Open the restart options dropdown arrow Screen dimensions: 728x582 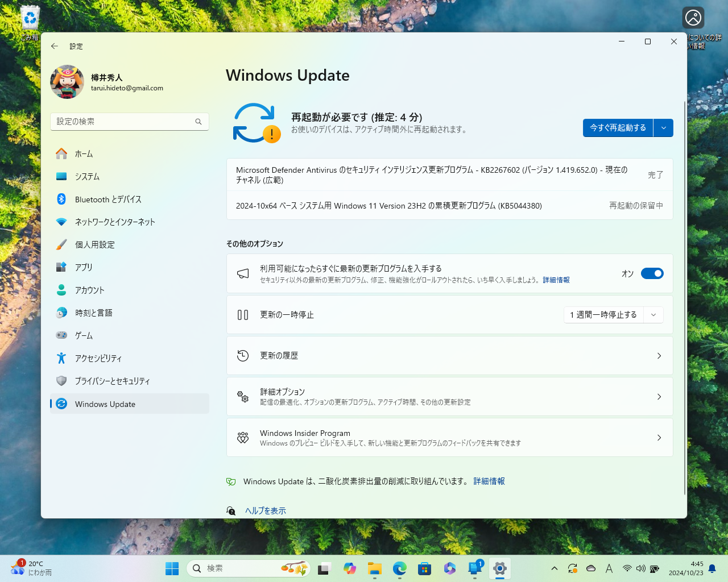(664, 128)
